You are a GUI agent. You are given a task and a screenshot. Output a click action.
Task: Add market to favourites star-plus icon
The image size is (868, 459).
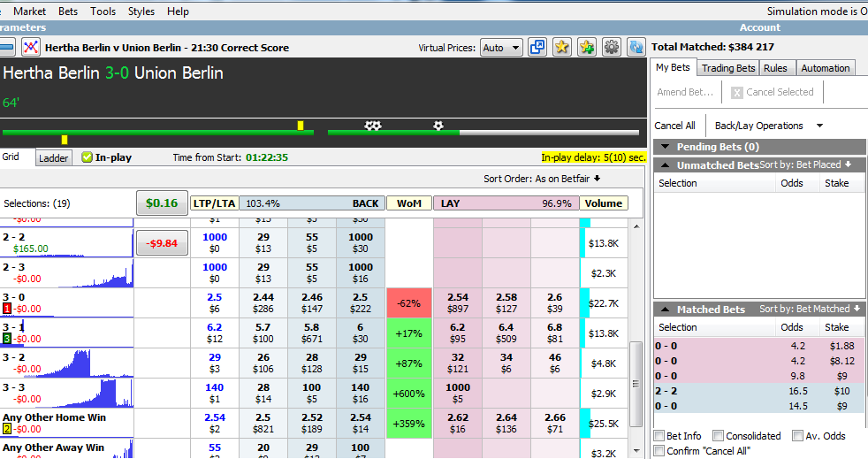pos(587,47)
